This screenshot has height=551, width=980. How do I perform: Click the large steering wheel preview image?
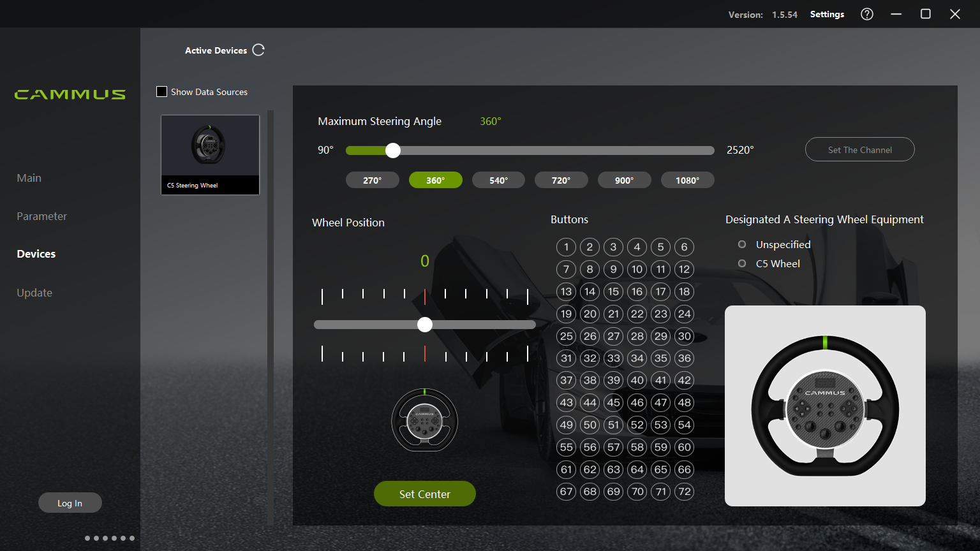tap(825, 406)
